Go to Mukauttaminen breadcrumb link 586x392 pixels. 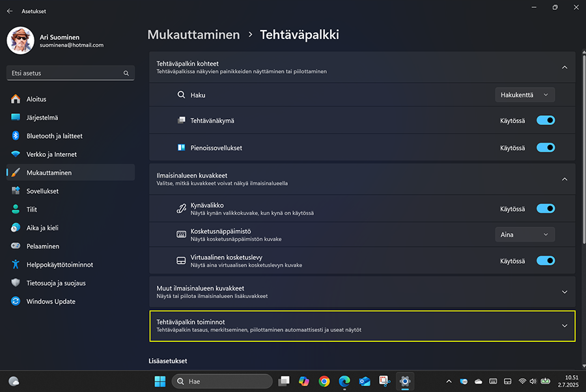click(x=193, y=35)
